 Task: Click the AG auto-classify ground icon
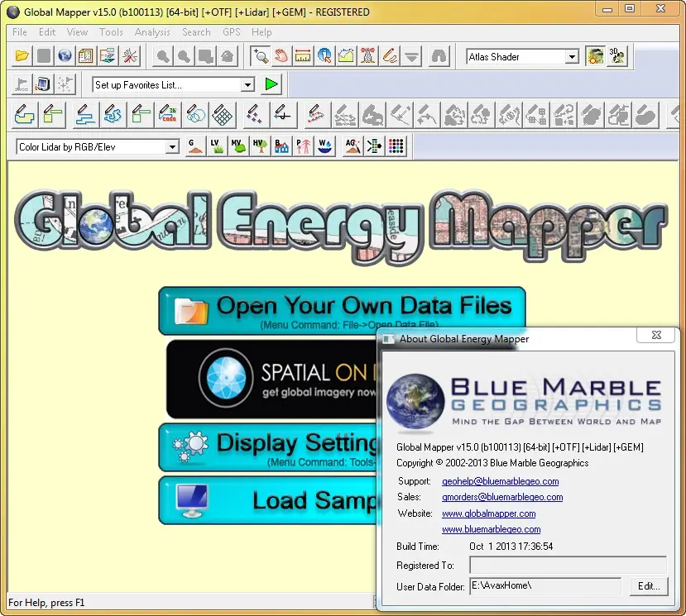click(353, 146)
